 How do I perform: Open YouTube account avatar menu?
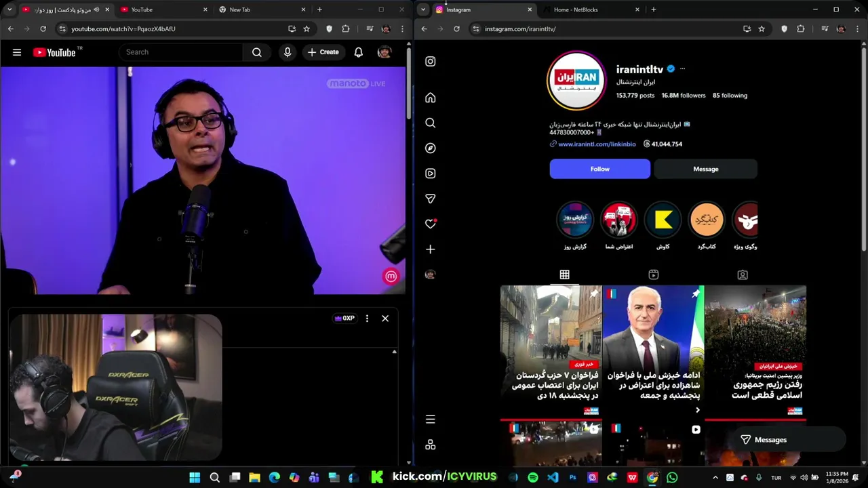(x=384, y=52)
